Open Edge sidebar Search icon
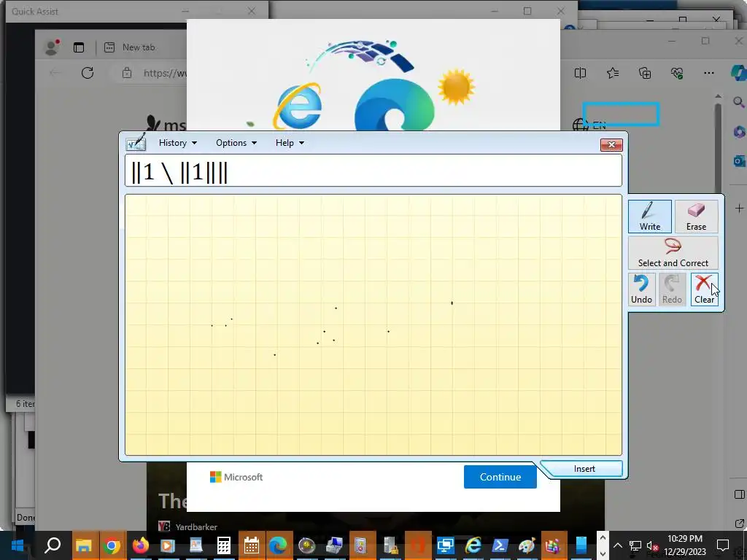The width and height of the screenshot is (747, 560). [x=739, y=102]
